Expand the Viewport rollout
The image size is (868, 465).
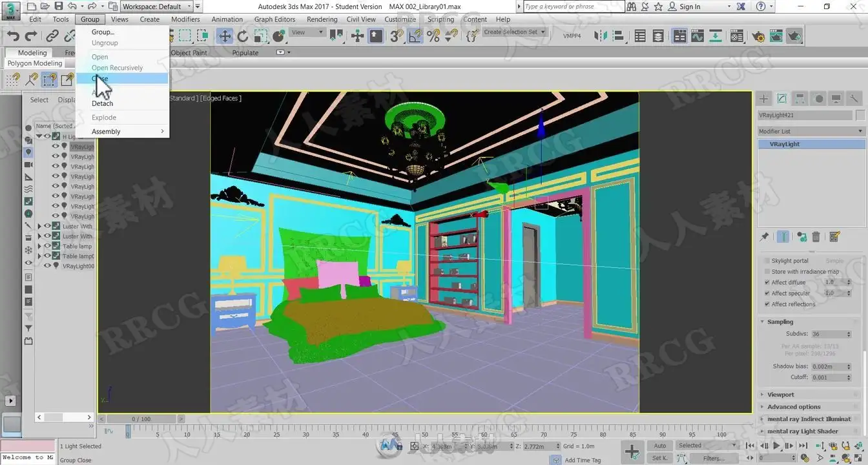(781, 395)
